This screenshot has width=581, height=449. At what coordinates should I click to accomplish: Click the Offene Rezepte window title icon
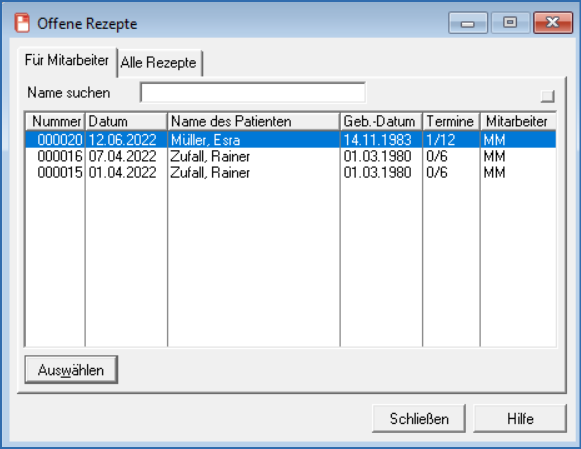(22, 23)
